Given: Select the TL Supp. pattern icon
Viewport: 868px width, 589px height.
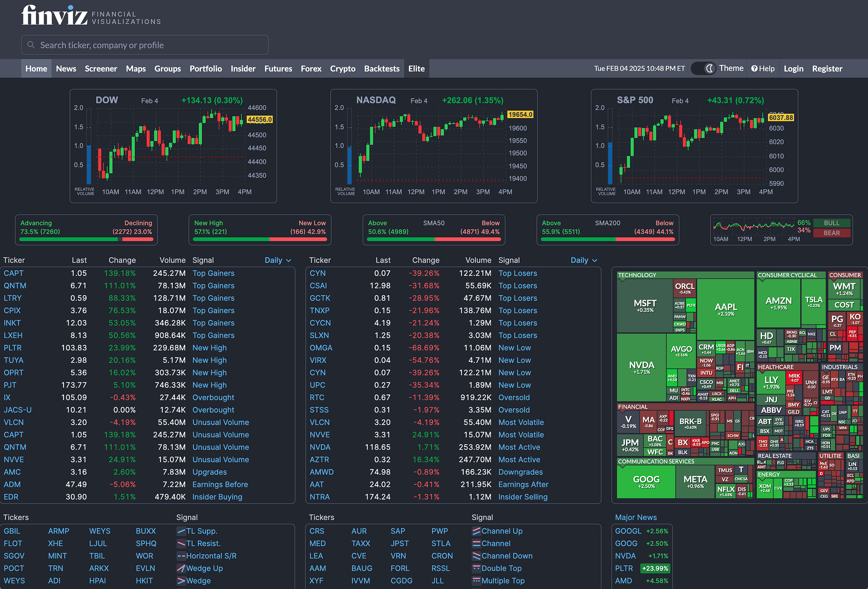Looking at the screenshot, I should [x=182, y=531].
